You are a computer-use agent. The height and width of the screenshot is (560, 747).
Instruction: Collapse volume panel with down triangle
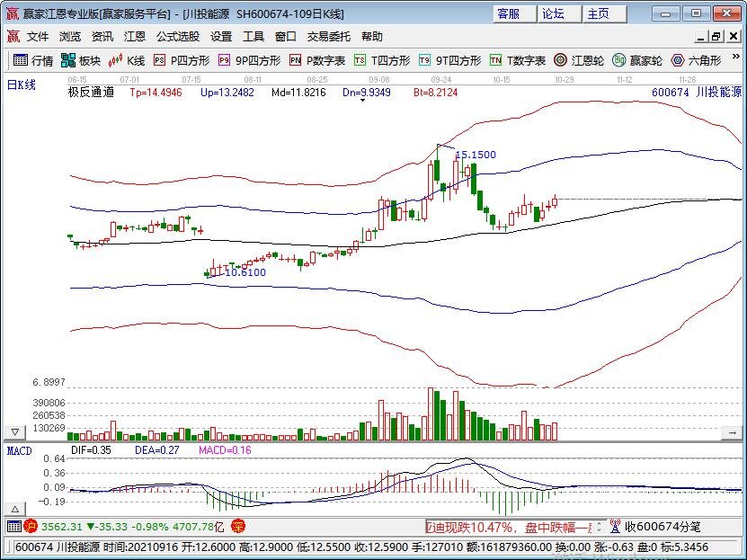pos(14,432)
